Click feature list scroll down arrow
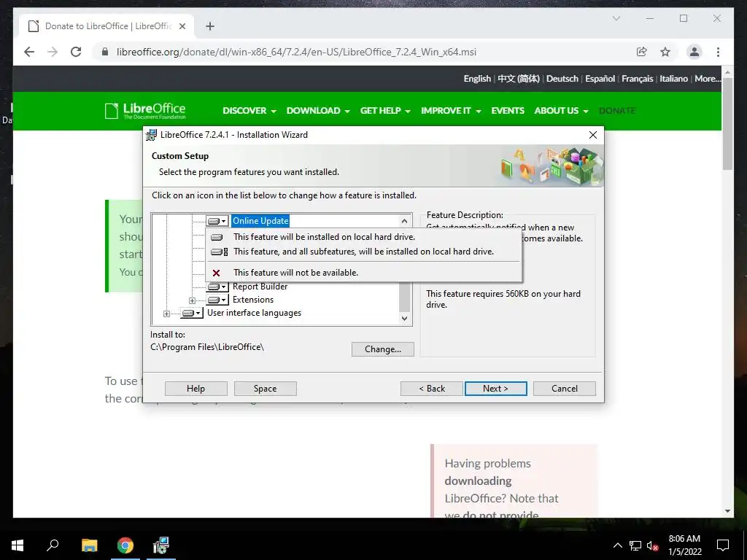747x560 pixels. 404,319
